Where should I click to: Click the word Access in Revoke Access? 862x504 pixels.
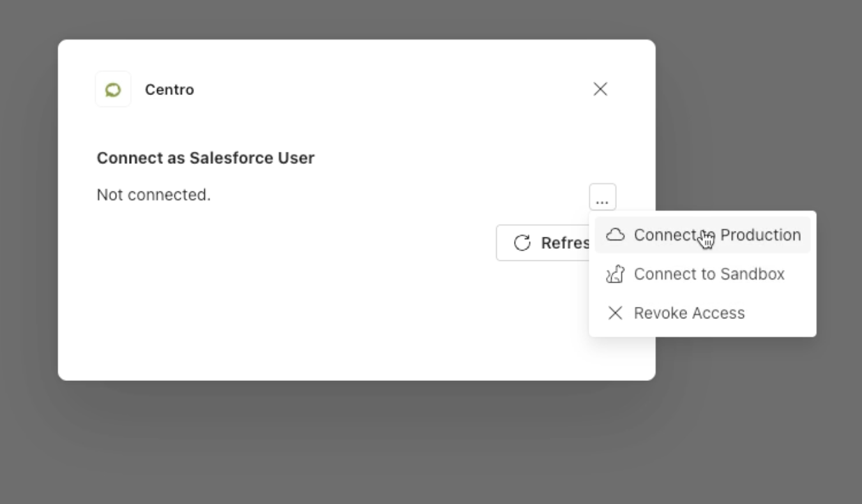pyautogui.click(x=720, y=313)
